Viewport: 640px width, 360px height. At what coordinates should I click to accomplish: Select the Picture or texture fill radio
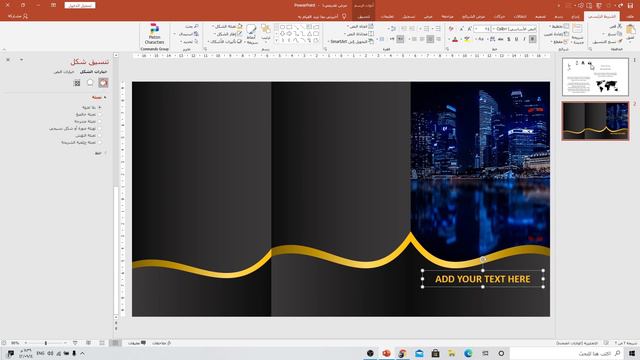[100, 128]
